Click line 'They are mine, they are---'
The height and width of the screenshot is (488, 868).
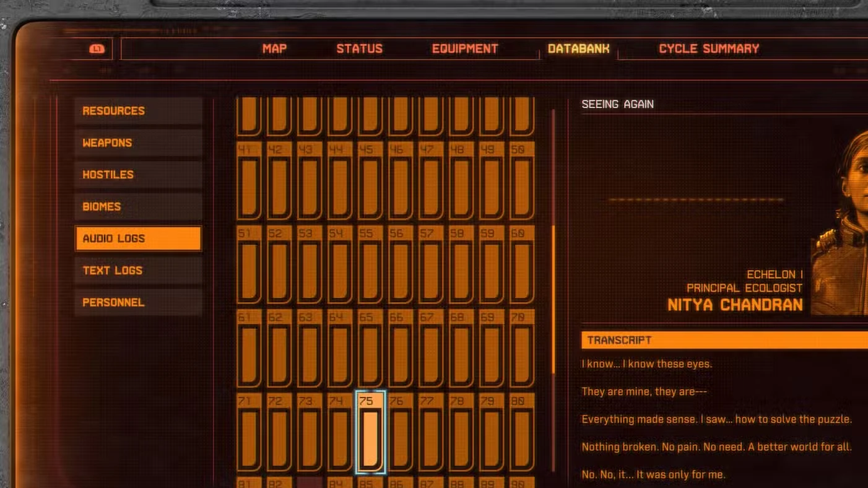point(644,391)
